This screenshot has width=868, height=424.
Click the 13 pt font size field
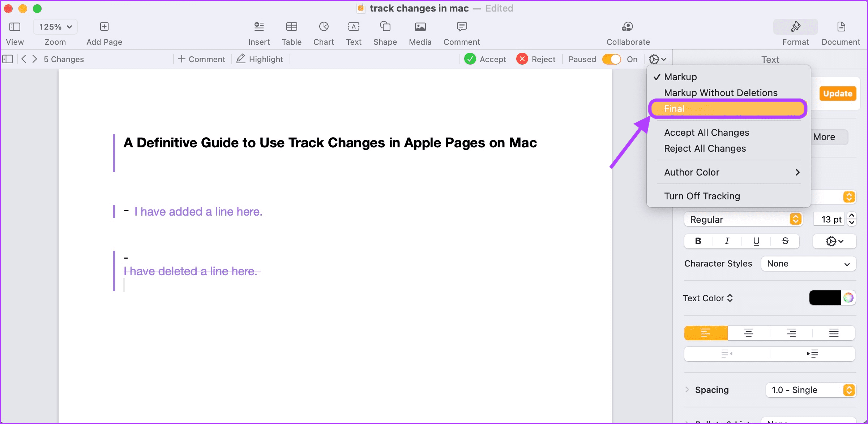click(829, 219)
